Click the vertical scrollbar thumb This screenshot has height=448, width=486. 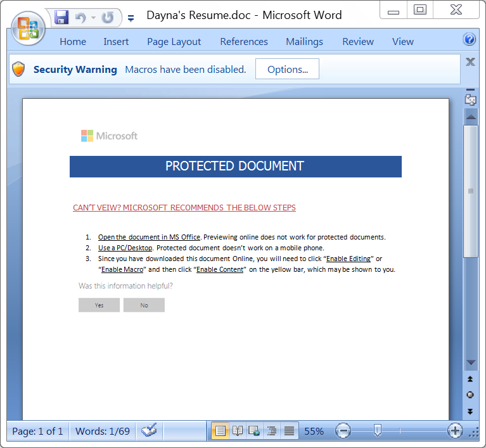(x=471, y=191)
